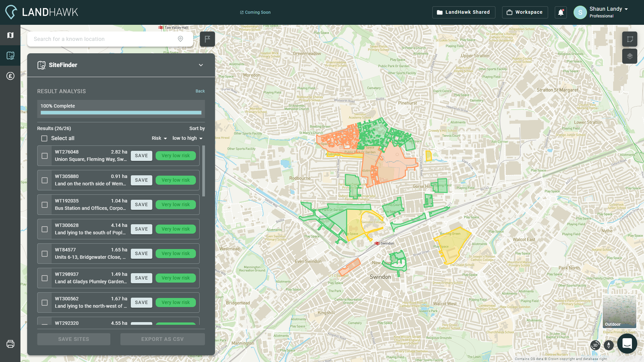
Task: Open the pound valuation sidebar icon
Action: click(x=10, y=76)
